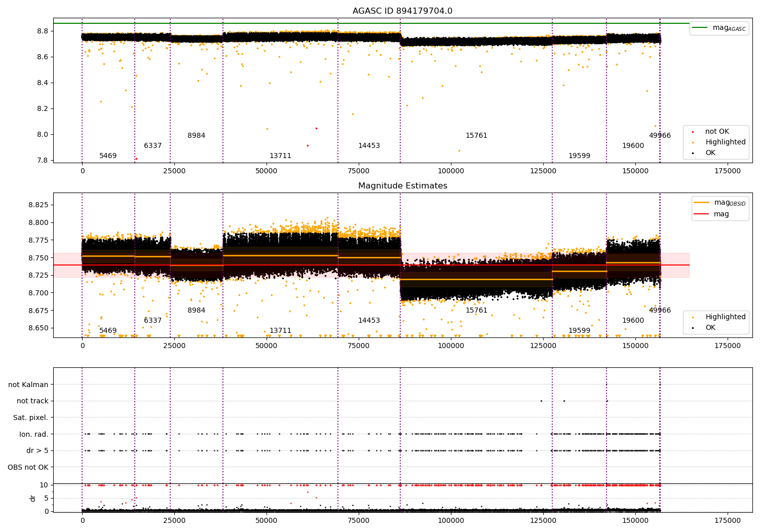Click the 'OK' entry in the middle plot legend

[705, 328]
